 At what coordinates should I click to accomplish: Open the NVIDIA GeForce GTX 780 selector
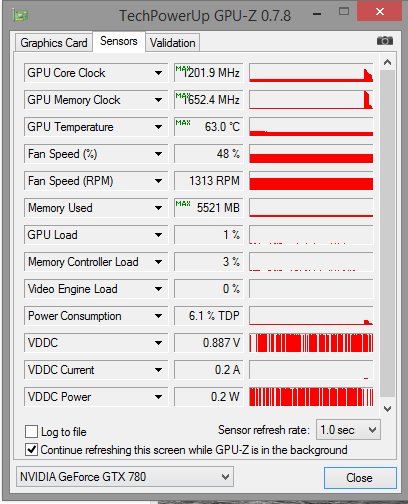[125, 477]
